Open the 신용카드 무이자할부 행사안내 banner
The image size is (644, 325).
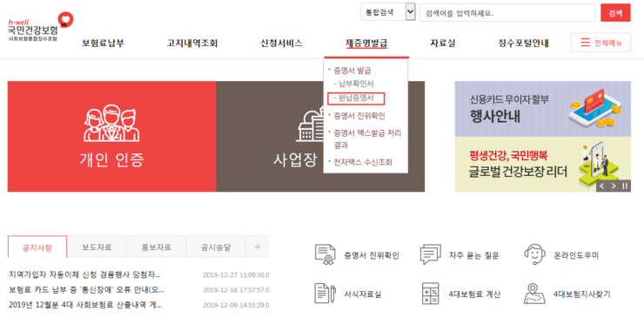pos(542,109)
